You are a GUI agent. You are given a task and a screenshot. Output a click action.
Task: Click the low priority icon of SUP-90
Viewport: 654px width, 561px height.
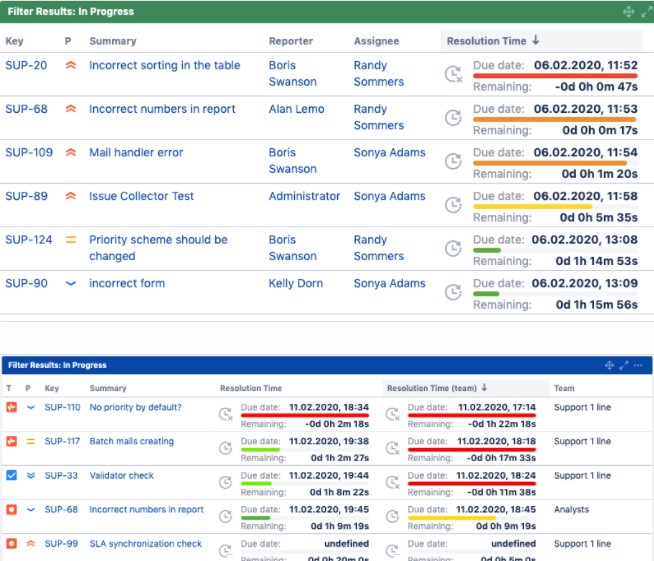coord(71,284)
